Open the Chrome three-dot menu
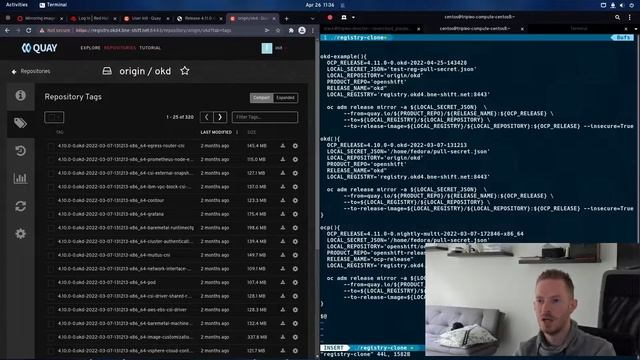 click(313, 30)
